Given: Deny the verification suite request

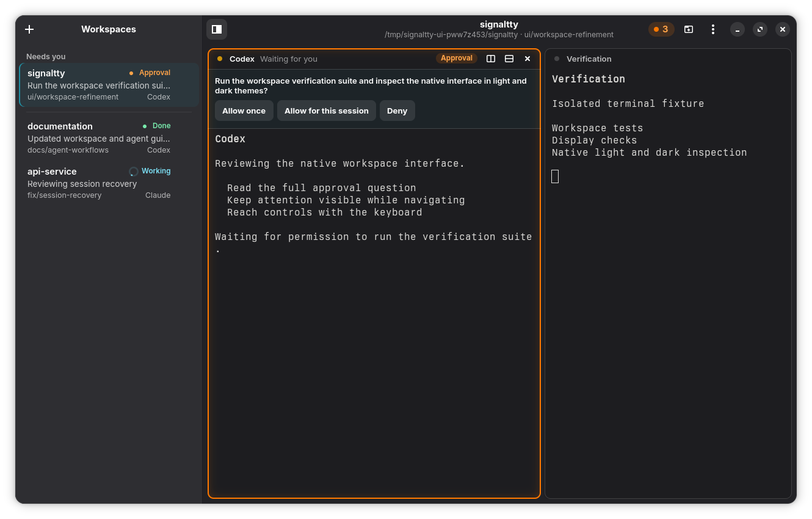Looking at the screenshot, I should coord(397,111).
